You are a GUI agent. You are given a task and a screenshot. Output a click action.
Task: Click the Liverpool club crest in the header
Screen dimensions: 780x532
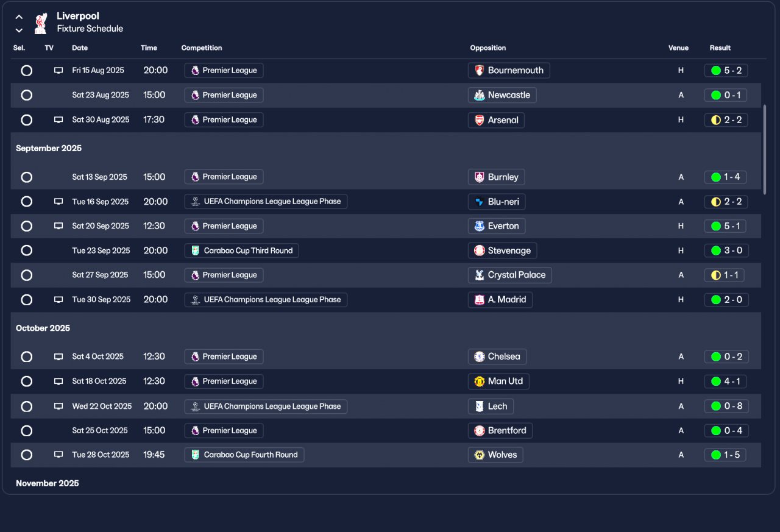41,23
